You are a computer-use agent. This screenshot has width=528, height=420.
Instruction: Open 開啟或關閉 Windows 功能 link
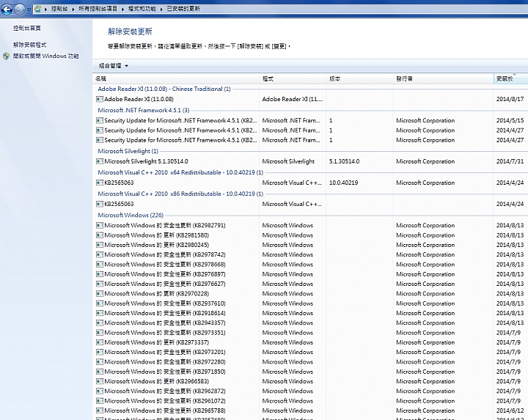point(45,56)
